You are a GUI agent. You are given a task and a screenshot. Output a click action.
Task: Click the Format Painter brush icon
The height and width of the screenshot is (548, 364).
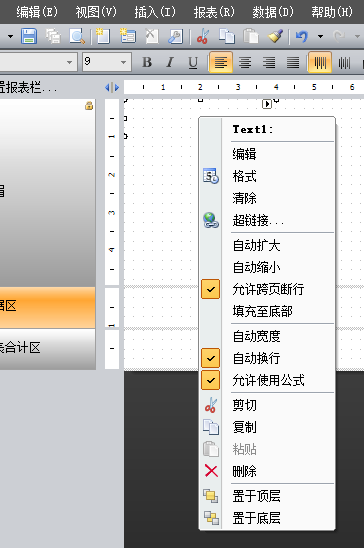pyautogui.click(x=275, y=36)
